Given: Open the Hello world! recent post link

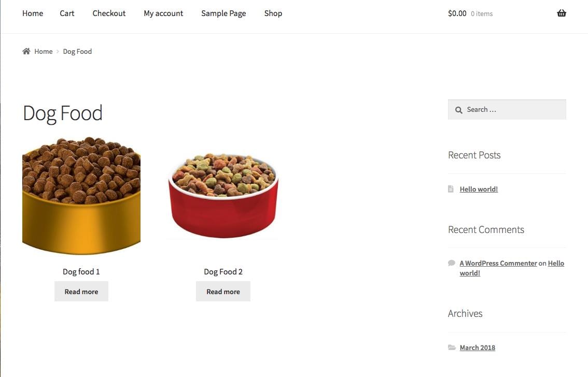Looking at the screenshot, I should pyautogui.click(x=479, y=189).
